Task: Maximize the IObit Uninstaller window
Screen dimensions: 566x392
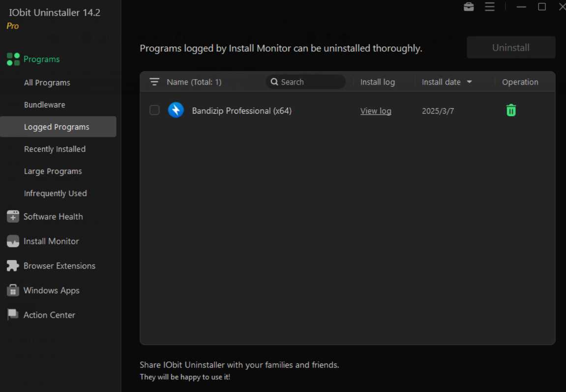Action: coord(542,7)
